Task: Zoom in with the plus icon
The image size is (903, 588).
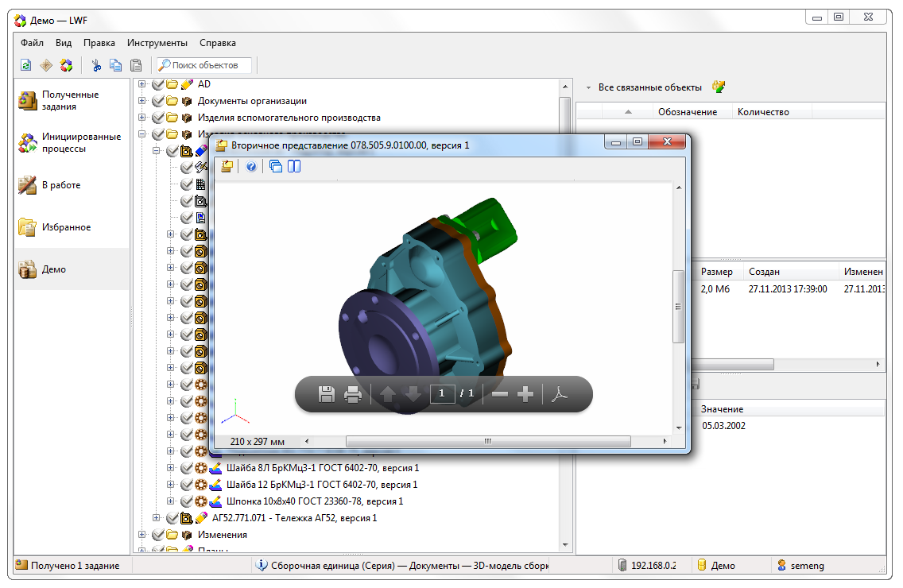Action: [525, 394]
